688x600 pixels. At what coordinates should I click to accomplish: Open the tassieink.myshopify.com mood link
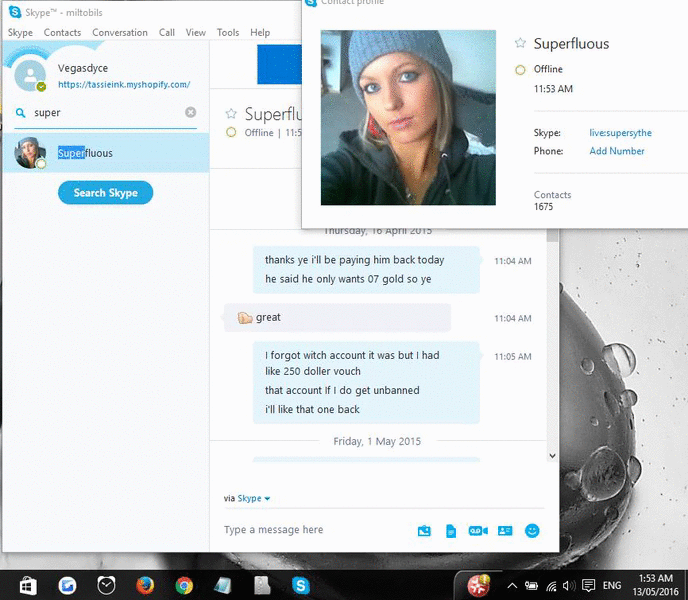[x=124, y=84]
